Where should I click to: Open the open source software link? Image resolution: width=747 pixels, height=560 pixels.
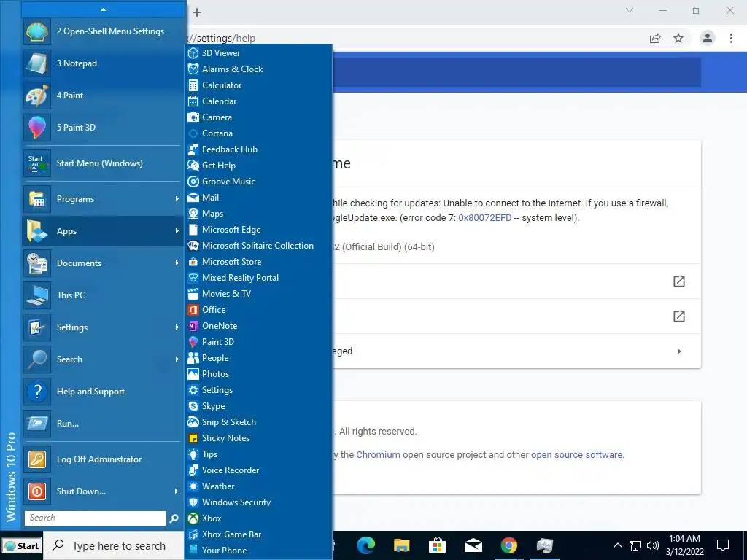coord(576,455)
